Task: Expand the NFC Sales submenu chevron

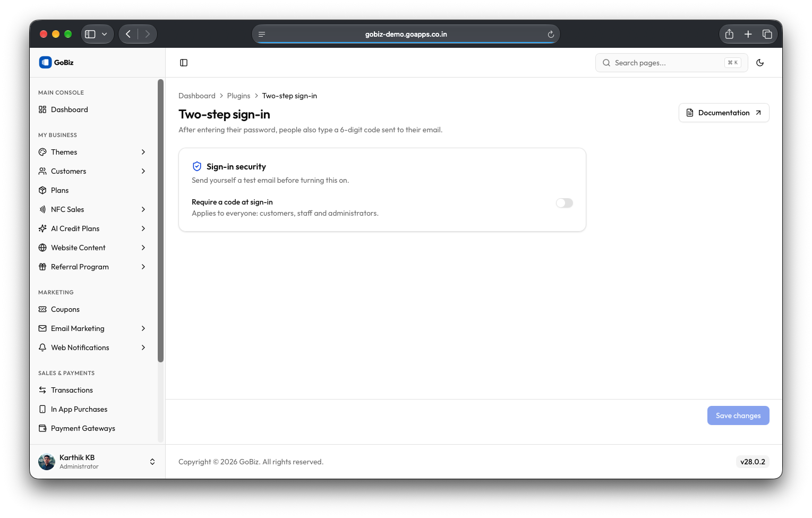Action: coord(143,209)
